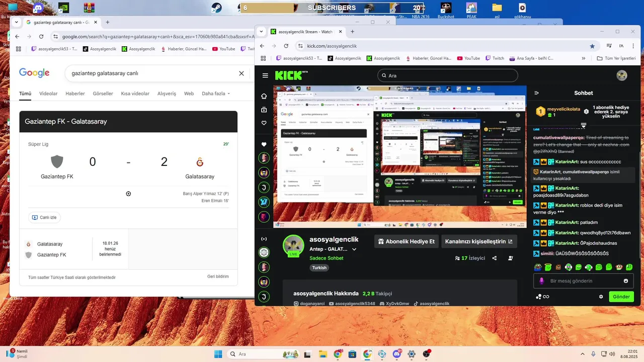The width and height of the screenshot is (644, 362).
Task: Click the Windows taskbar search box
Action: pos(263,354)
